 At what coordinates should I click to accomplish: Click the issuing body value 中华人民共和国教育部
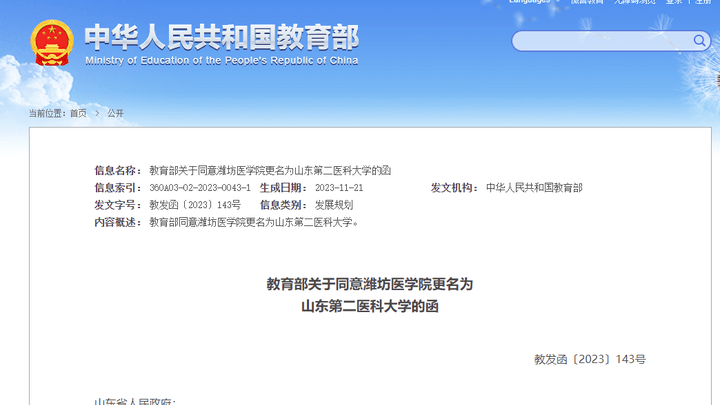534,188
